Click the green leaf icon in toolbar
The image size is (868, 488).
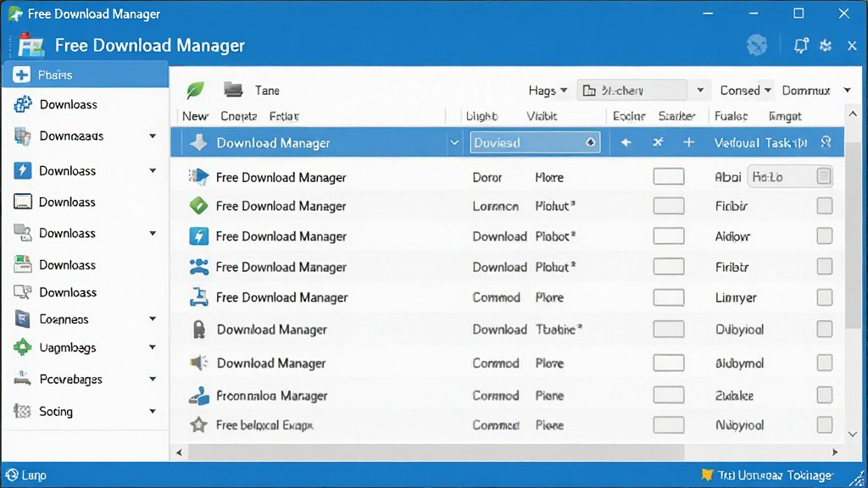coord(196,90)
